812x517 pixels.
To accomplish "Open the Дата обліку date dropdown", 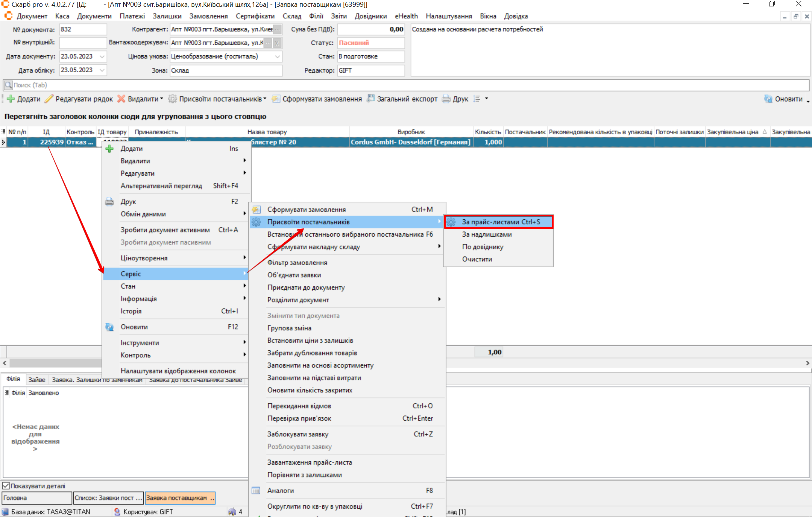I will pos(102,70).
